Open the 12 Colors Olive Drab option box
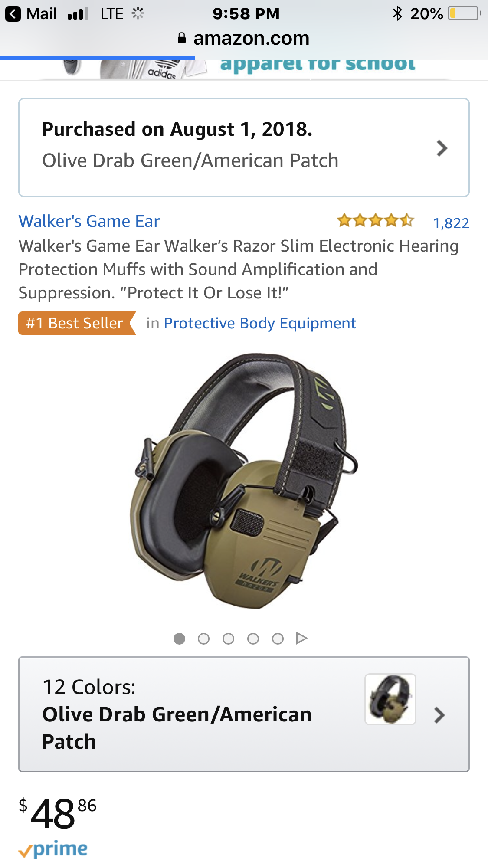This screenshot has height=868, width=488. pyautogui.click(x=244, y=714)
